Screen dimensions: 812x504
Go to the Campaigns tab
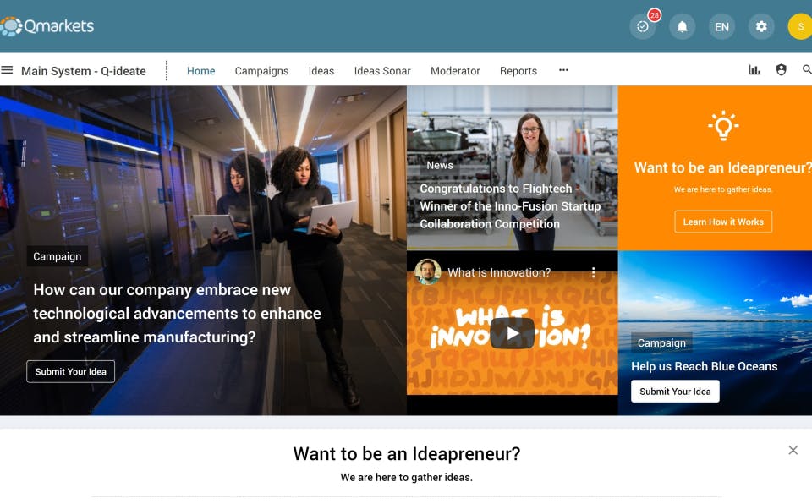coord(261,71)
